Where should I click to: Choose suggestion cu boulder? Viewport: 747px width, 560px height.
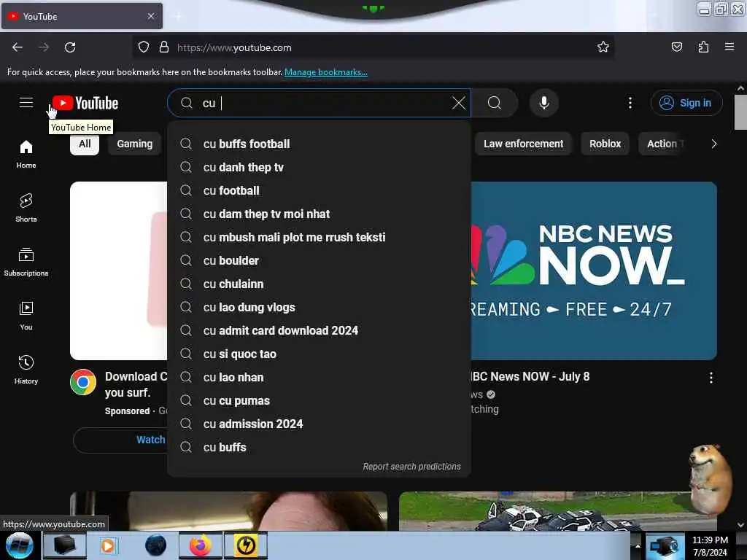320,260
